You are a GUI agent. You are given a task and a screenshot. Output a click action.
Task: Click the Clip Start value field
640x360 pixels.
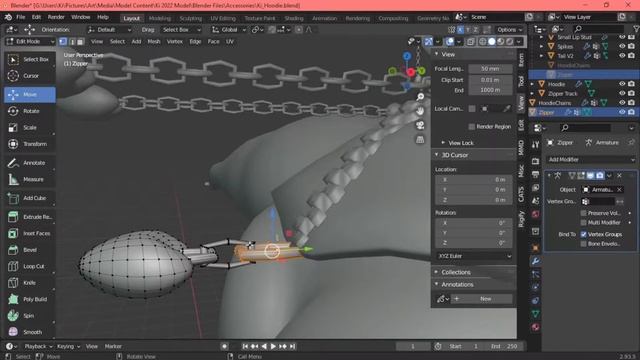click(490, 80)
